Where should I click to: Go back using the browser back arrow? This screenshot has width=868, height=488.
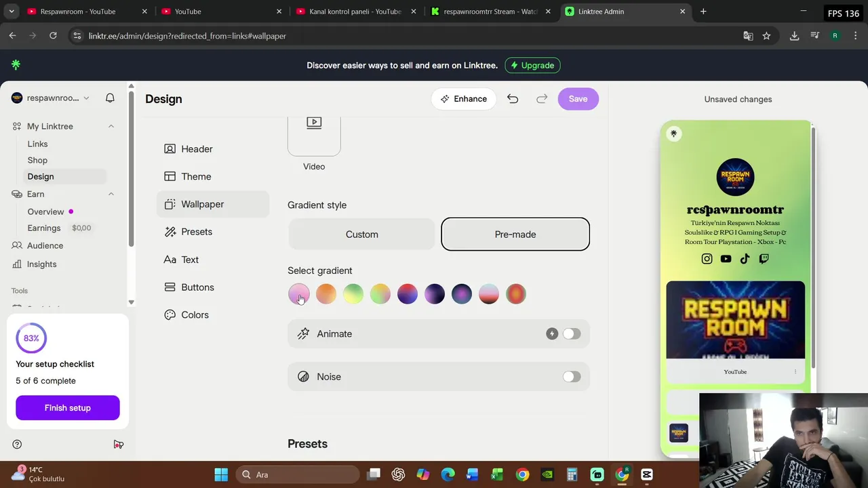click(x=12, y=36)
